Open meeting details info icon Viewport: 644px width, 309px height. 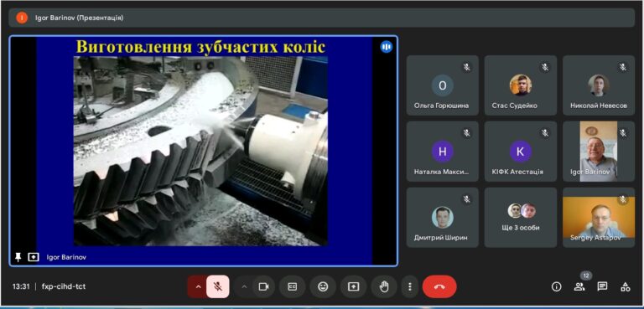click(556, 287)
